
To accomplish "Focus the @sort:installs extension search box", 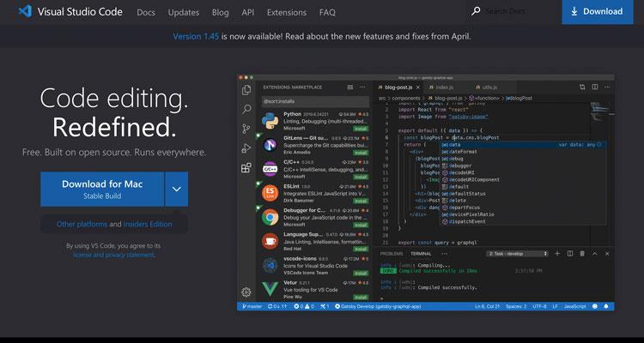I will coord(315,101).
